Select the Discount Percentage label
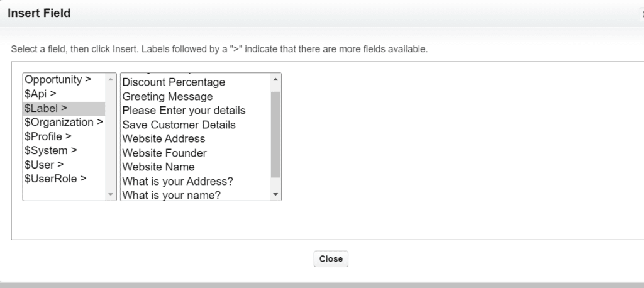The width and height of the screenshot is (644, 288). pyautogui.click(x=174, y=82)
